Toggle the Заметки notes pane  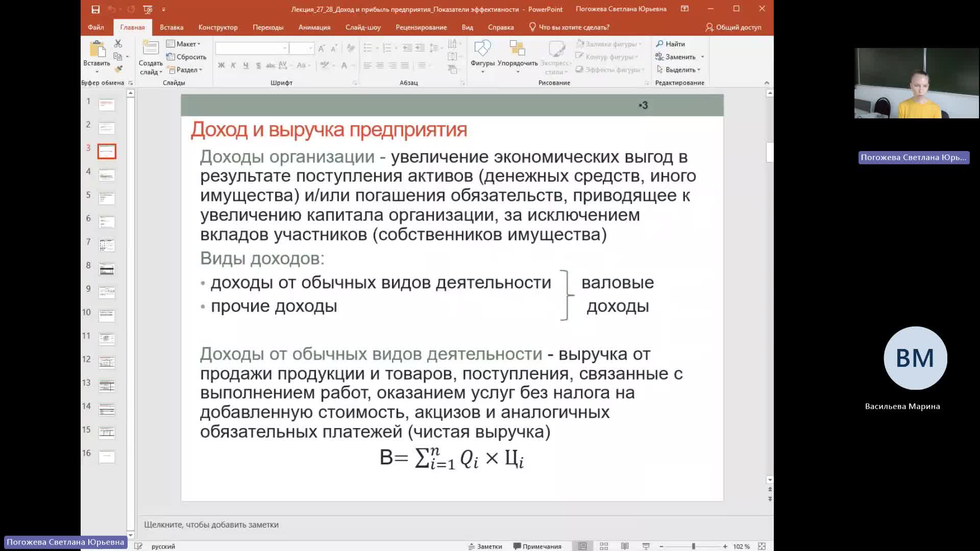[x=485, y=546]
